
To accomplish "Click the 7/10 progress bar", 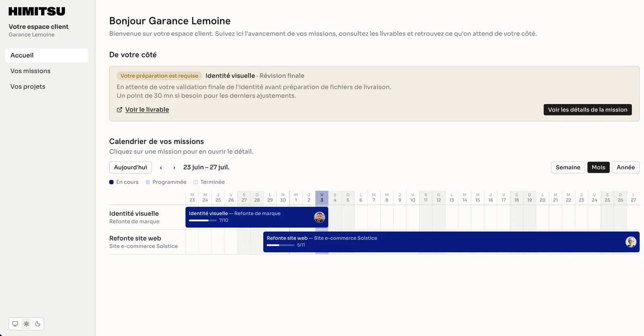I will [x=203, y=220].
